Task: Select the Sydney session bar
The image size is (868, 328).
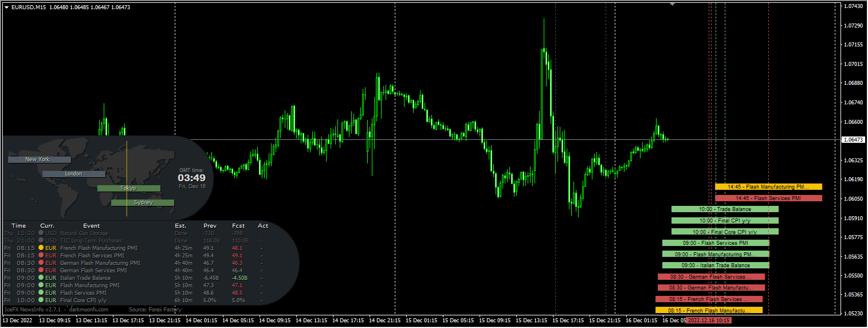Action: (143, 202)
